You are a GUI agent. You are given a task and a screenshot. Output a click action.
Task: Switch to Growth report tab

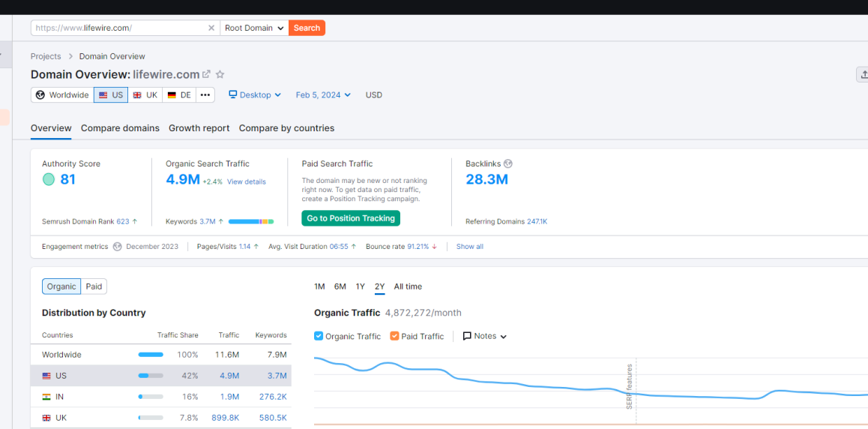[x=199, y=127]
